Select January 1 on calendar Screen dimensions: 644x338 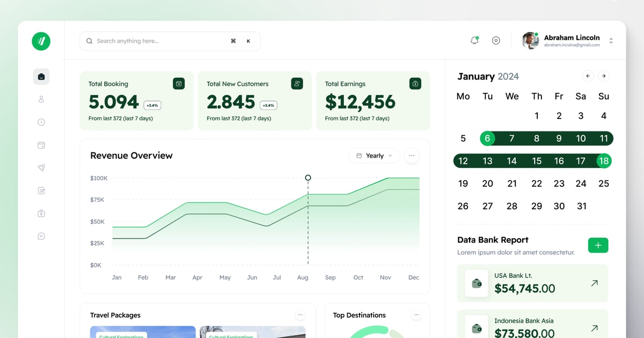click(537, 115)
